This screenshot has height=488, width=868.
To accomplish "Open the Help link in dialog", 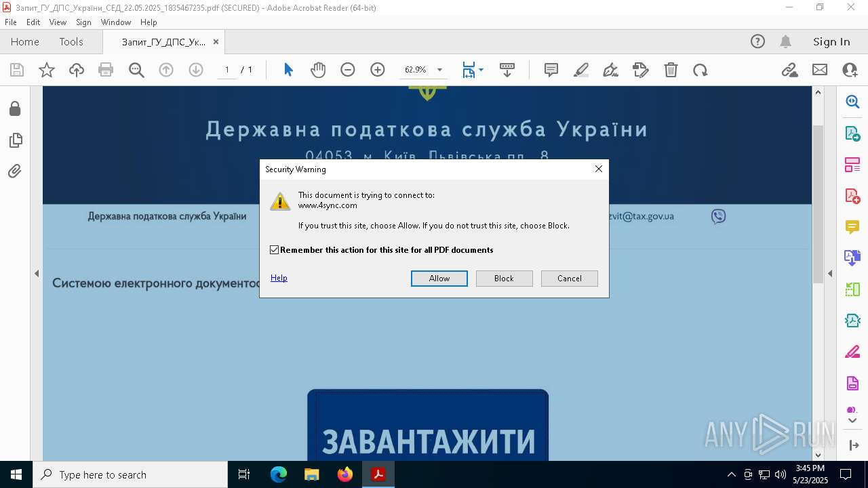I will tap(279, 278).
